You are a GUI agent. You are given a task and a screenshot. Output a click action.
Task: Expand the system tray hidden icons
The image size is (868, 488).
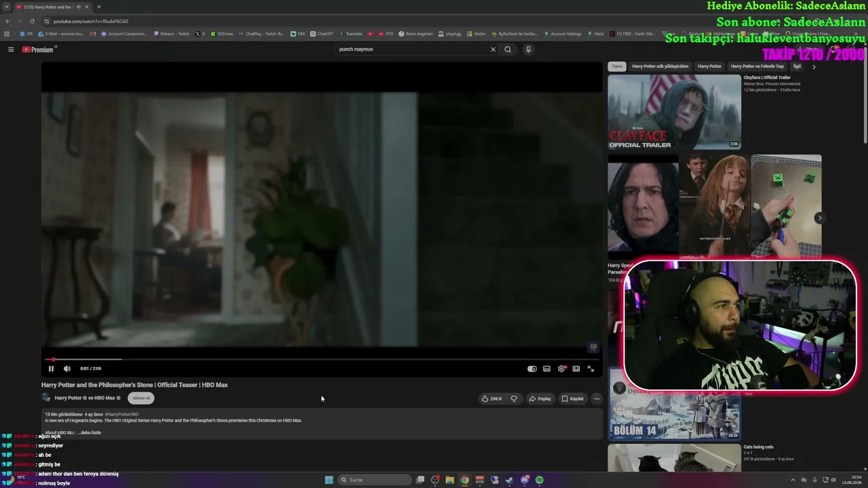click(793, 480)
